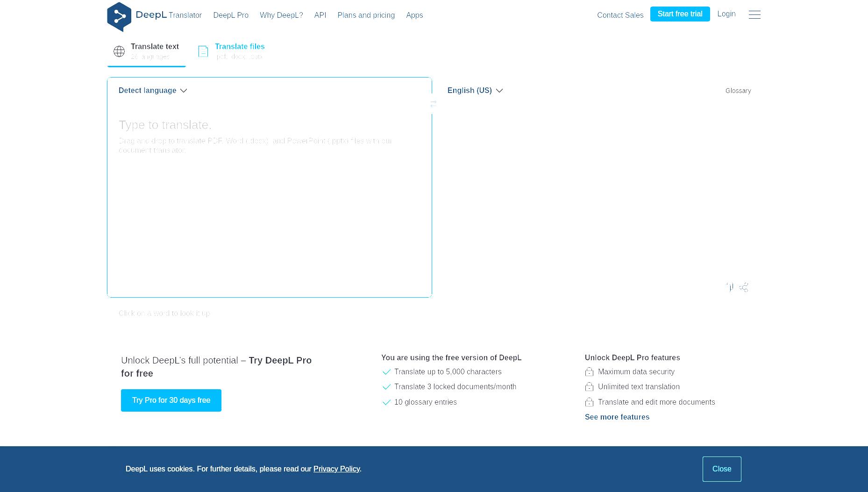Click checkmark next to Translate 3 locked documents/month

(386, 387)
